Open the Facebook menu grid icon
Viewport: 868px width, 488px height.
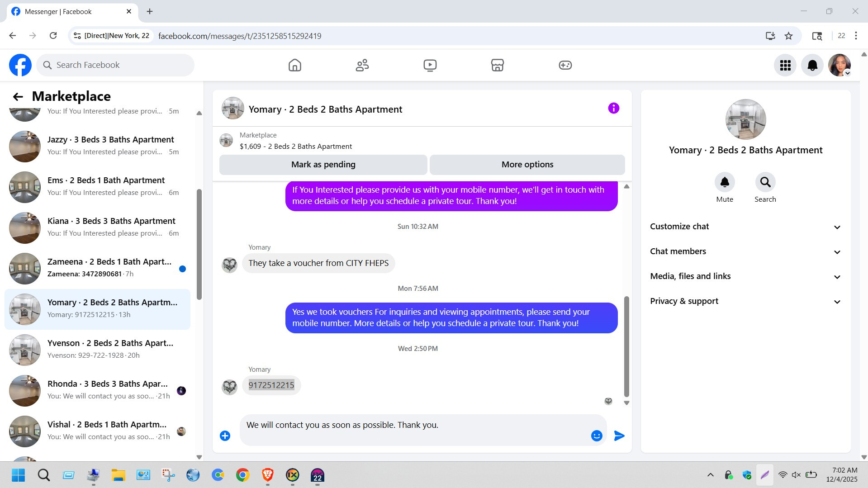(x=785, y=66)
